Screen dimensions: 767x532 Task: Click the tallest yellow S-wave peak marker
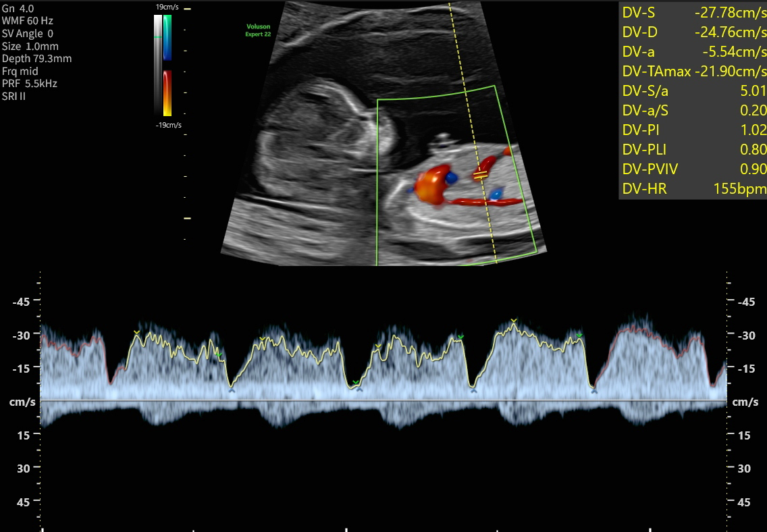514,321
